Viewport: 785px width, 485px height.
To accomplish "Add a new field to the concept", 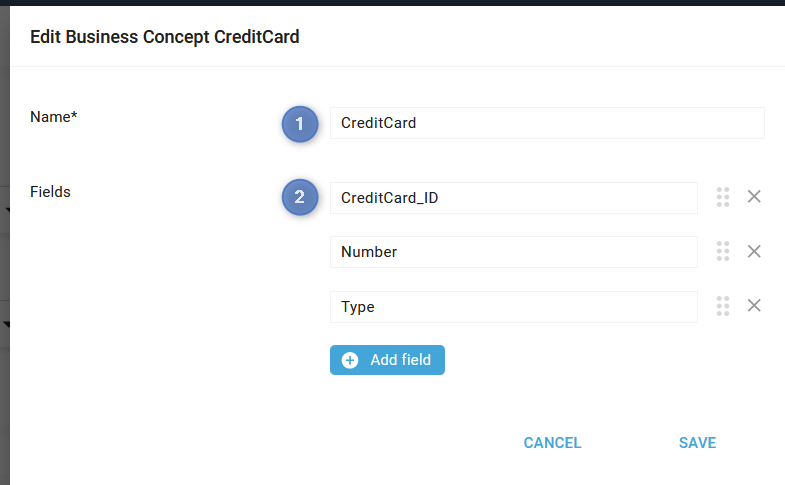I will click(387, 360).
